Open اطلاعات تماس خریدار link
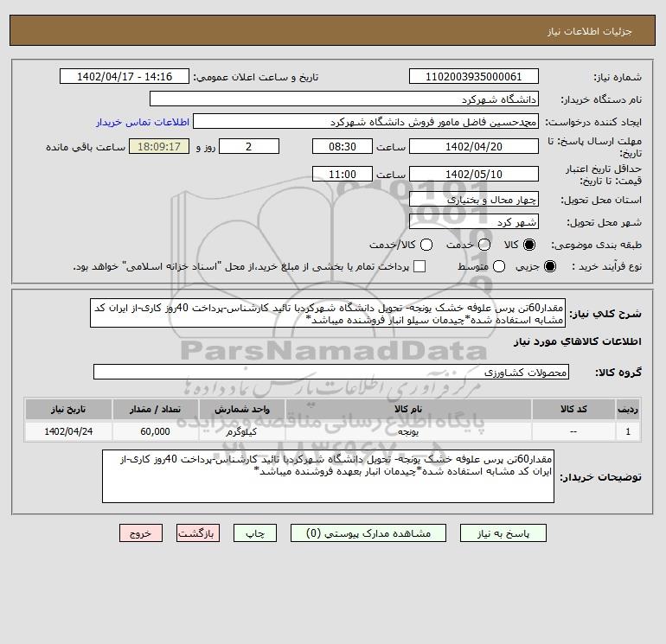 [x=143, y=122]
